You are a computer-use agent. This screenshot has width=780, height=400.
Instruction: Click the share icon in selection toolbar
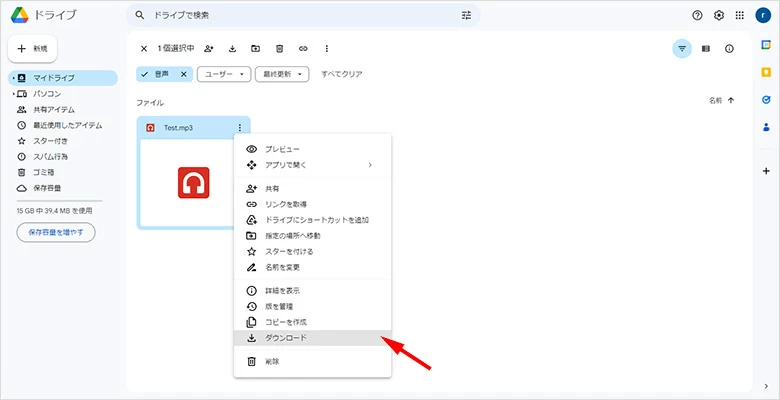pyautogui.click(x=209, y=48)
